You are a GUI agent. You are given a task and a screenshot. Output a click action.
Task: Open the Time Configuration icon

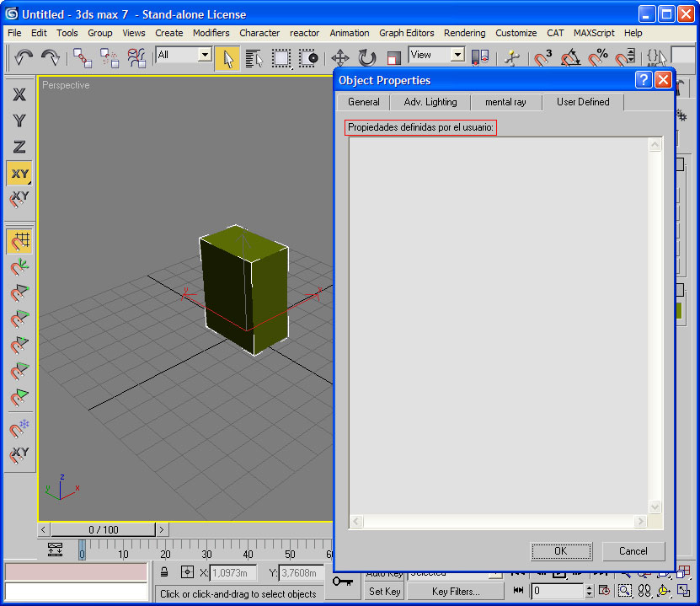pos(604,591)
